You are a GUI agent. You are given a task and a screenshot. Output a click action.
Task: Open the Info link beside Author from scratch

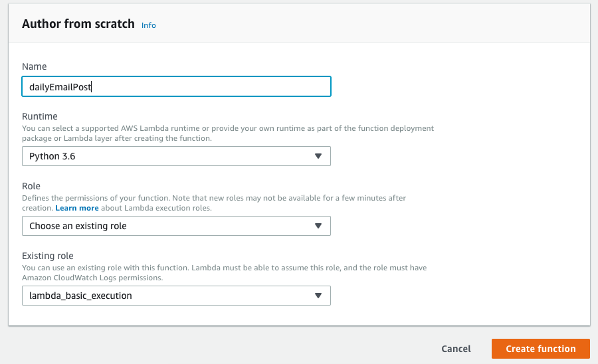[148, 25]
